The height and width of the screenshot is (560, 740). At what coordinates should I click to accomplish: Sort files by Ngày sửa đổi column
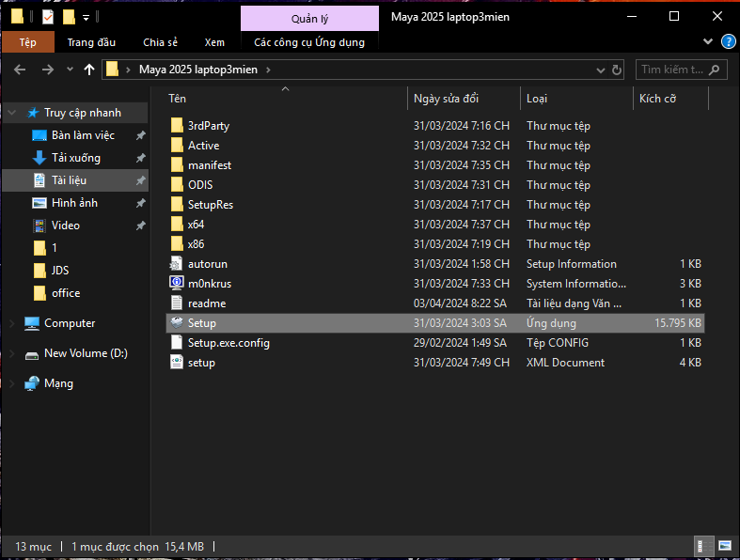[x=446, y=99]
